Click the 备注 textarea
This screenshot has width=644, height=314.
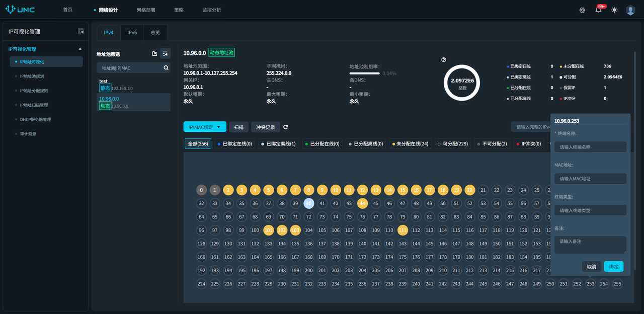click(590, 245)
